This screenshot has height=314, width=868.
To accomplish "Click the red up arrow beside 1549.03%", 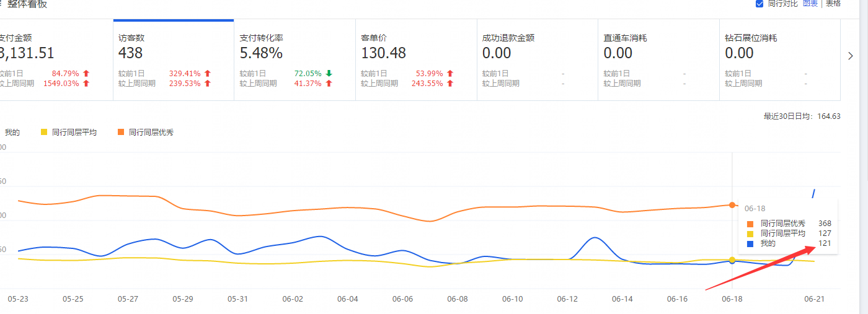I will pos(86,83).
